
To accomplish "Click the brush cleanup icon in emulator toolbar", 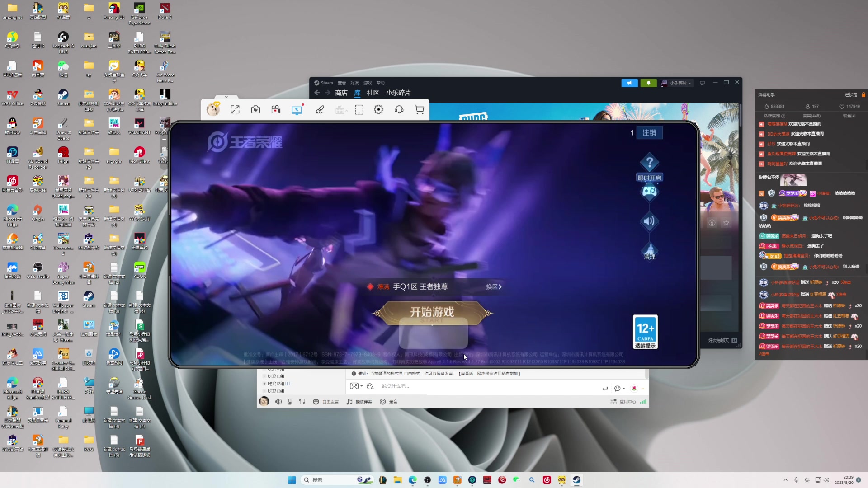I will [320, 110].
